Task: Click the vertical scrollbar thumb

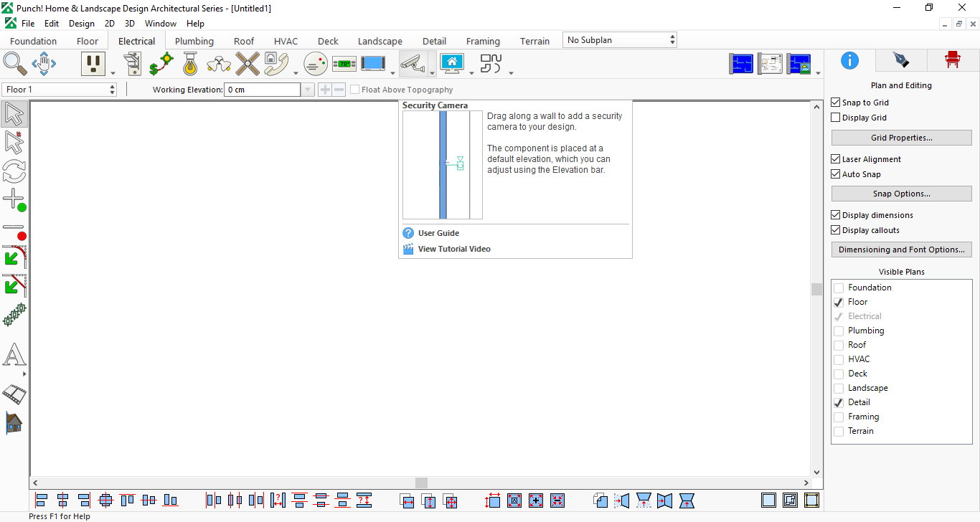Action: (816, 289)
